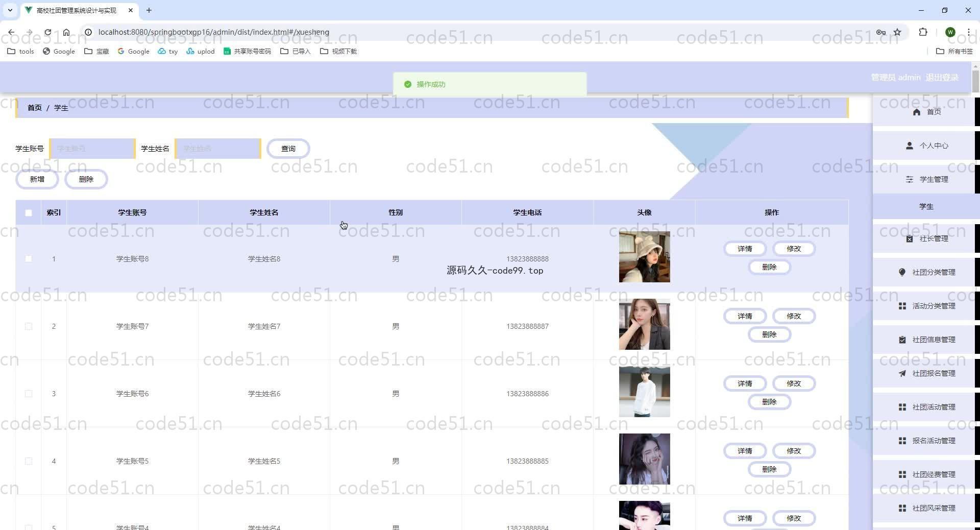
Task: Open 社团风采管理 sidebar menu
Action: coord(926,508)
